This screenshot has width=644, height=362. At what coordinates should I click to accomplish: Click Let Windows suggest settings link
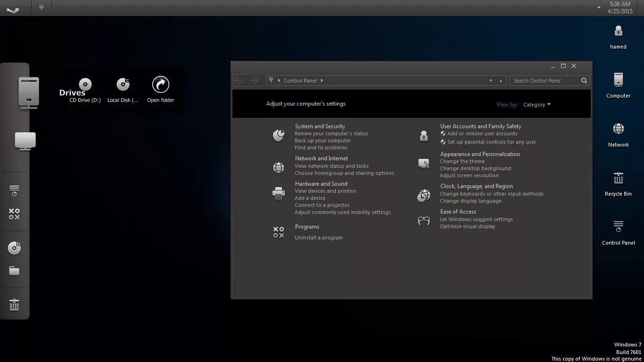click(x=476, y=219)
